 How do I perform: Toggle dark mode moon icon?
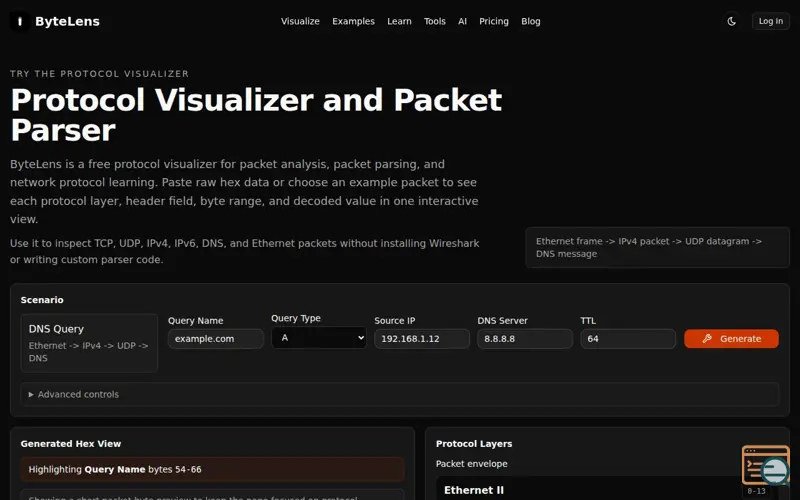coord(732,21)
